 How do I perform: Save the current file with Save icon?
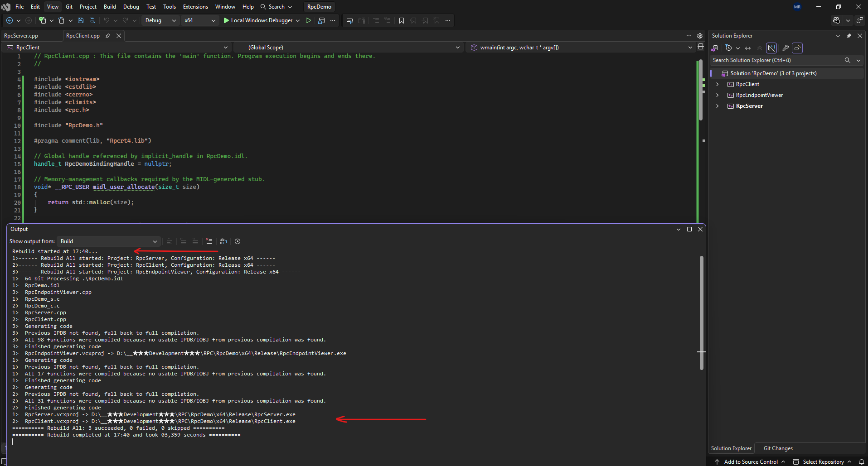(81, 20)
